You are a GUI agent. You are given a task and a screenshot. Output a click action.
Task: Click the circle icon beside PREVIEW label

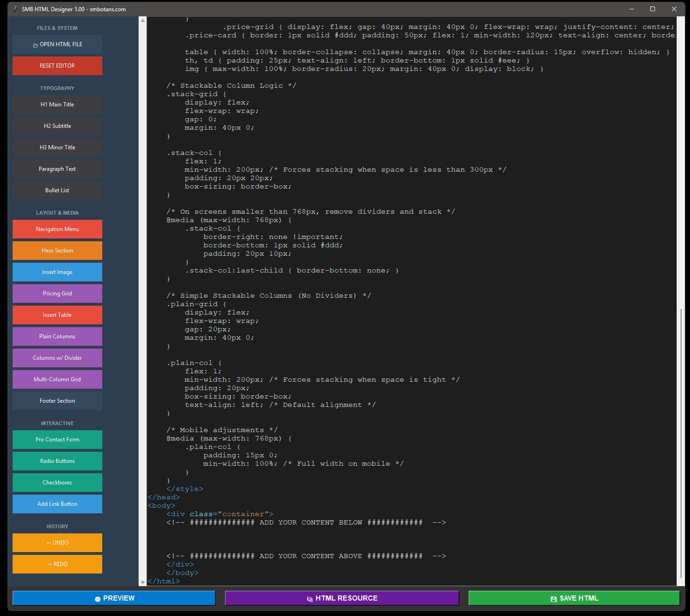click(x=98, y=599)
